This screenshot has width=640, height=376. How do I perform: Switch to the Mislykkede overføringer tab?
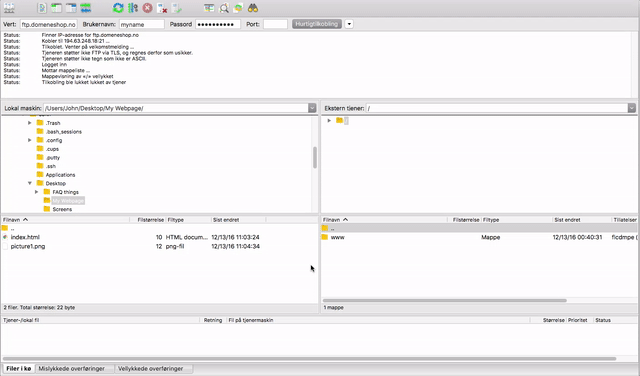pyautogui.click(x=71, y=369)
